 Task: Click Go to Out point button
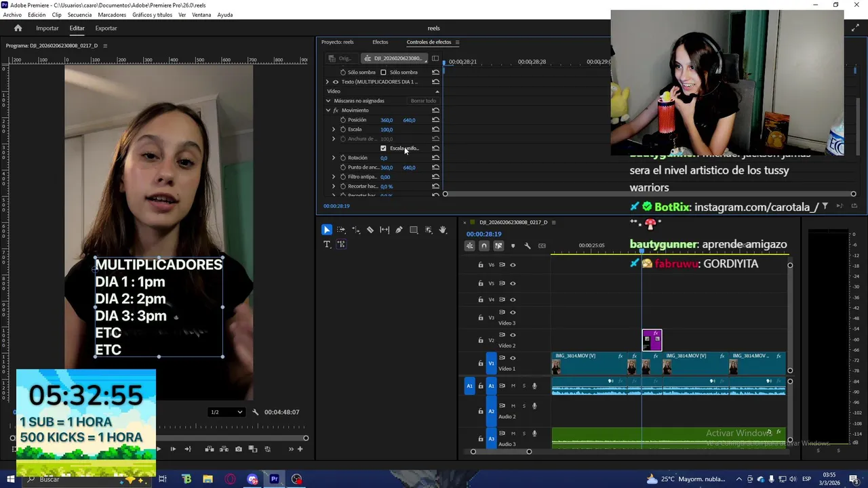click(x=188, y=449)
